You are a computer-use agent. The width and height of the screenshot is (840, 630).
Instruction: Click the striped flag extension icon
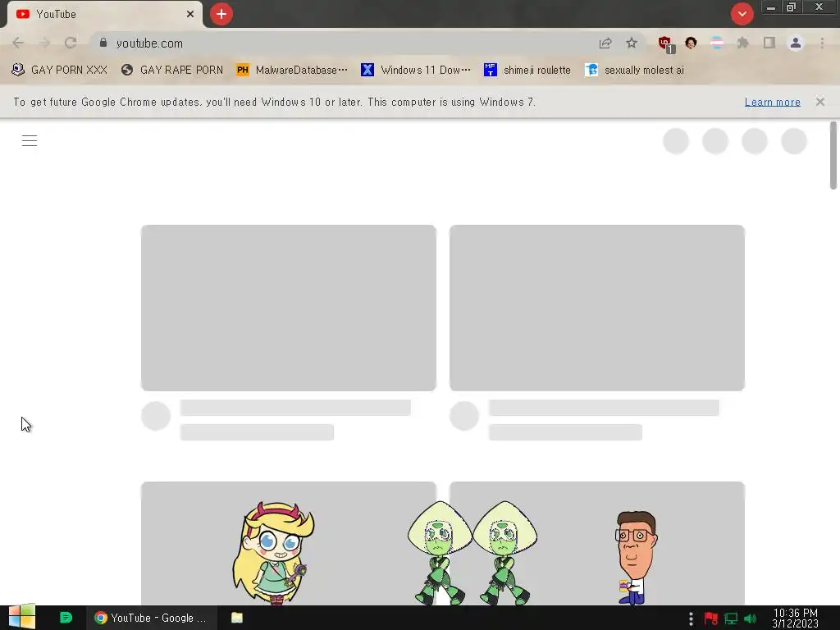(x=717, y=43)
